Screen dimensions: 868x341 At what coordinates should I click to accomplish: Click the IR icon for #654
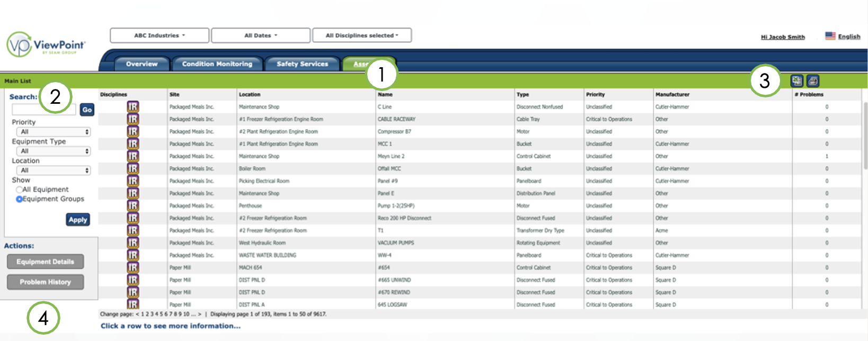(x=132, y=267)
